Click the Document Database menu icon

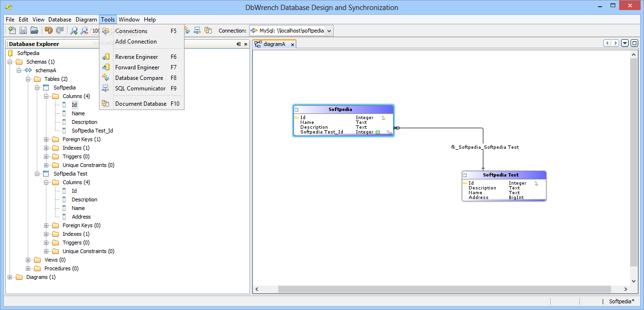(x=106, y=104)
